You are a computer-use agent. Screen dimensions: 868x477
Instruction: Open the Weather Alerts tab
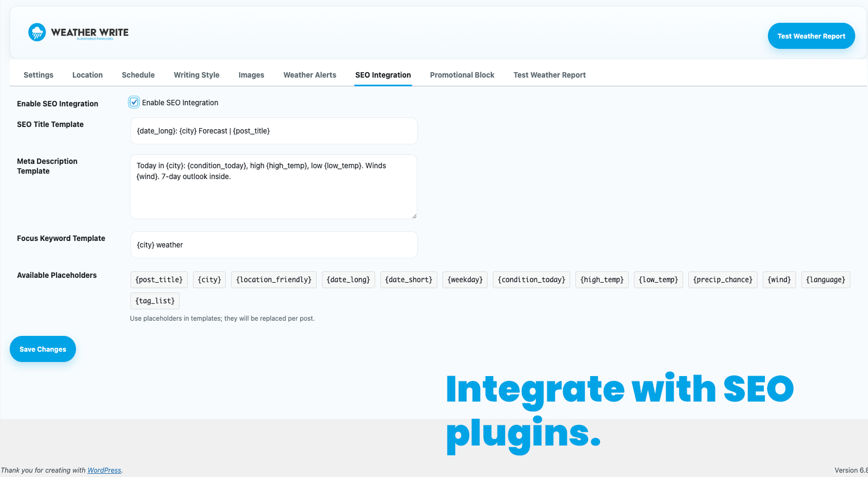click(310, 75)
